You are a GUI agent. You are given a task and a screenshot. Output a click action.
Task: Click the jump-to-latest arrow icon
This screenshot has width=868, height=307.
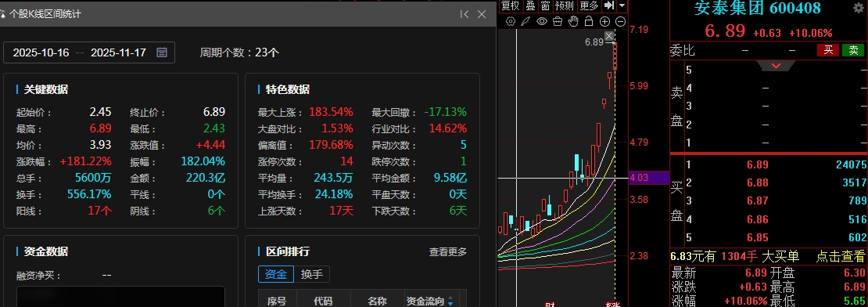coord(609,5)
